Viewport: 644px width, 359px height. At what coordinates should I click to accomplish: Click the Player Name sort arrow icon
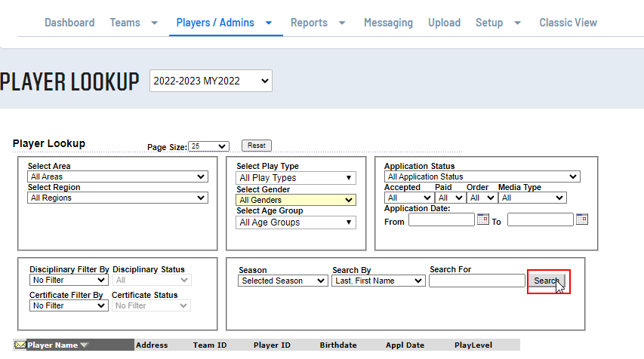coord(84,345)
